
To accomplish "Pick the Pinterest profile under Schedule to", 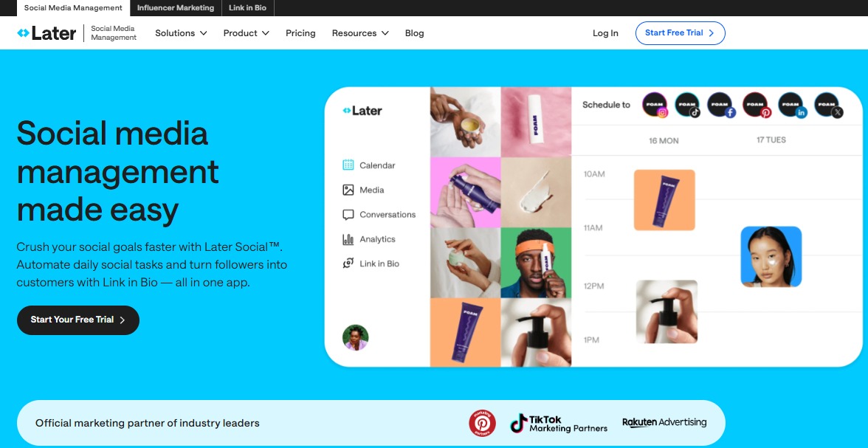I will [x=756, y=106].
